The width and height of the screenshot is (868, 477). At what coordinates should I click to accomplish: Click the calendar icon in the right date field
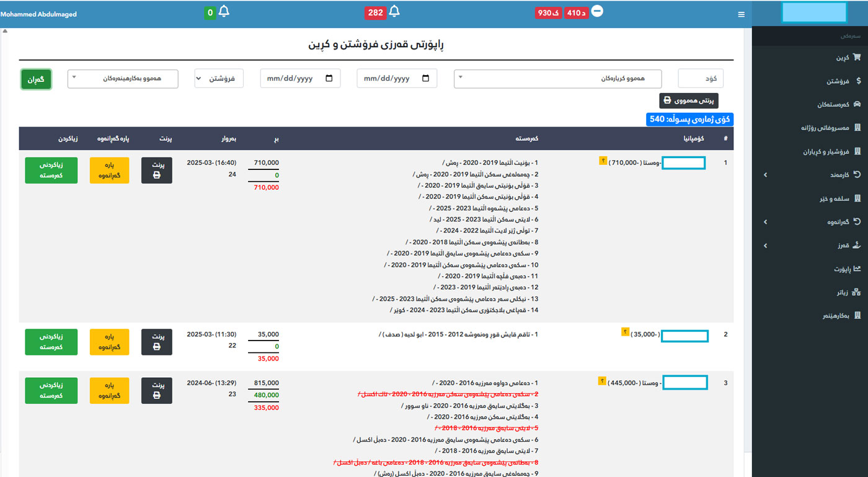425,79
